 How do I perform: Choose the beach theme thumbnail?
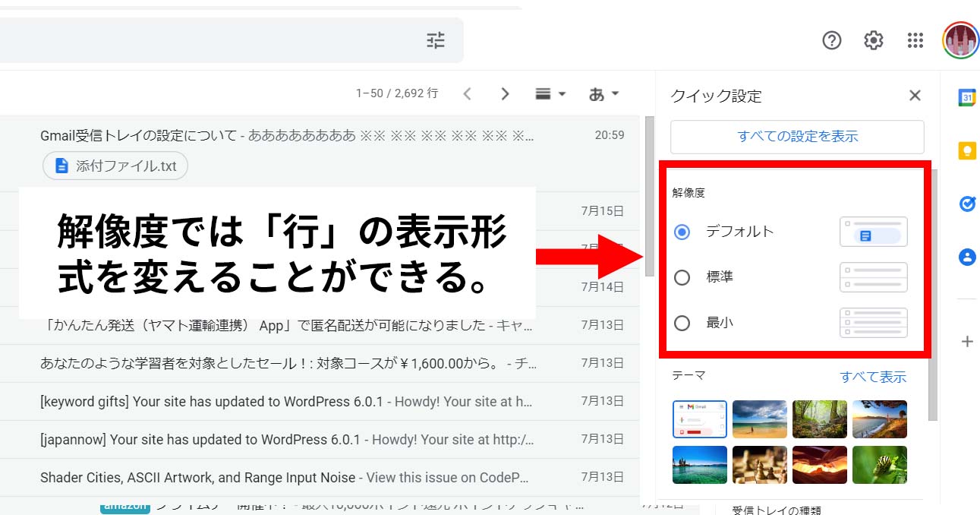click(759, 419)
